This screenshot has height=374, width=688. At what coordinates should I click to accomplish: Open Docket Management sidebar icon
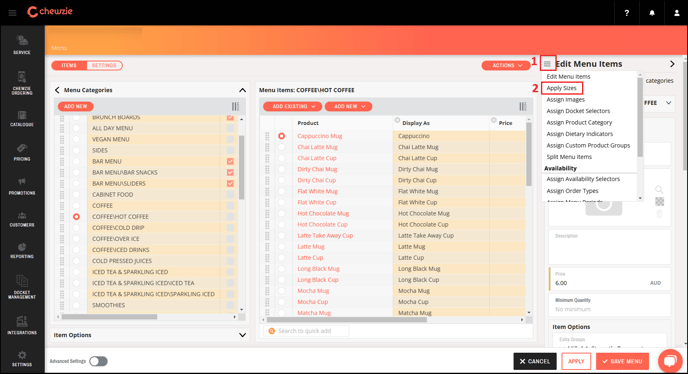(22, 287)
